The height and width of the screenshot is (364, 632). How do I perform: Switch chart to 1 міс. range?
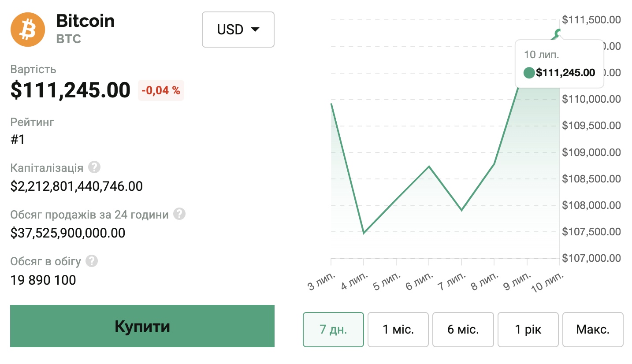tap(398, 330)
